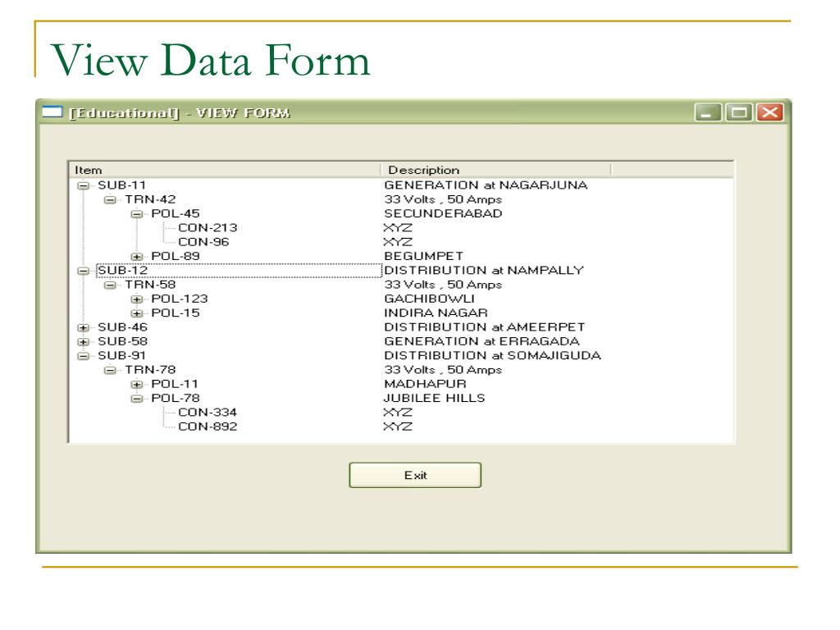
Task: Select the SUB-12 tree item
Action: pos(122,271)
